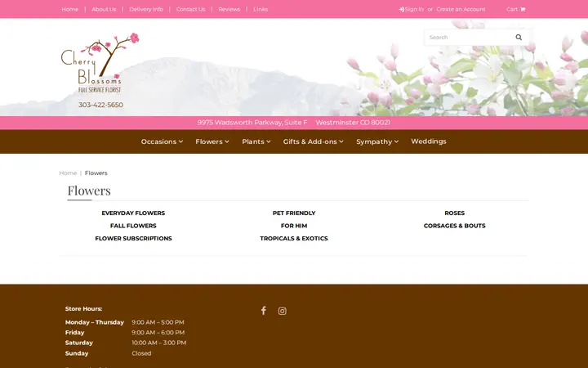
Task: Open the Links page
Action: pyautogui.click(x=261, y=9)
